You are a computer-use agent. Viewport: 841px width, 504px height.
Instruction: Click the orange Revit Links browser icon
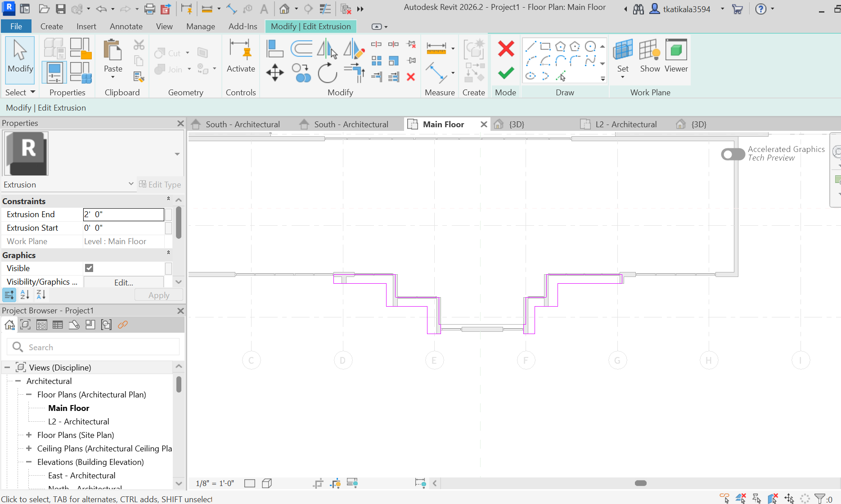coord(122,325)
